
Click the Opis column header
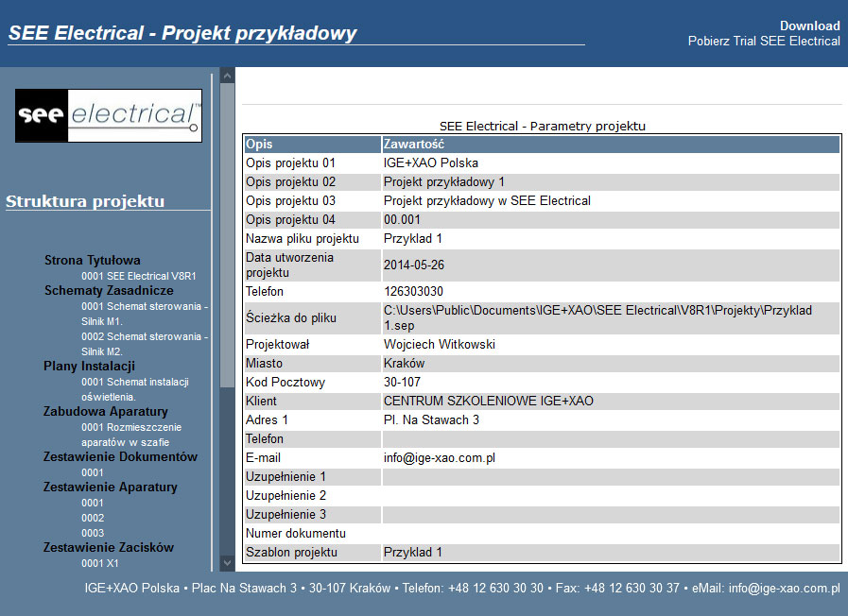tap(313, 145)
